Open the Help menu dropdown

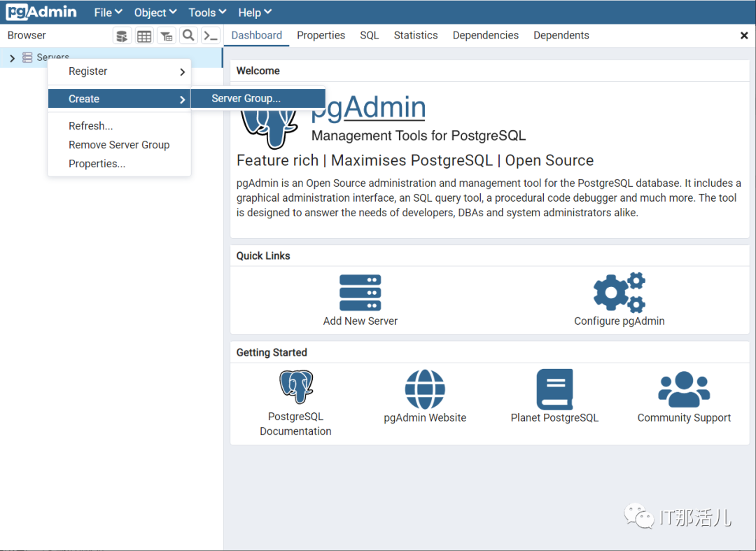[x=255, y=13]
